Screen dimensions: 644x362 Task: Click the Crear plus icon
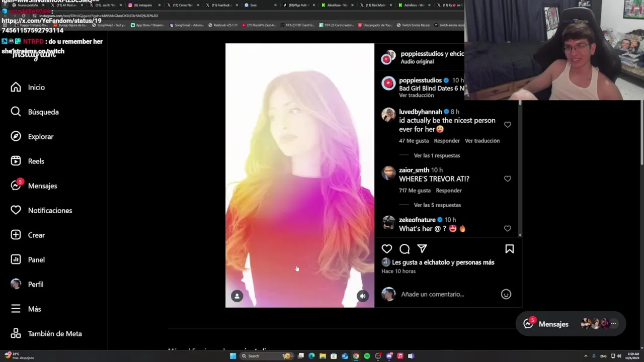(x=16, y=235)
